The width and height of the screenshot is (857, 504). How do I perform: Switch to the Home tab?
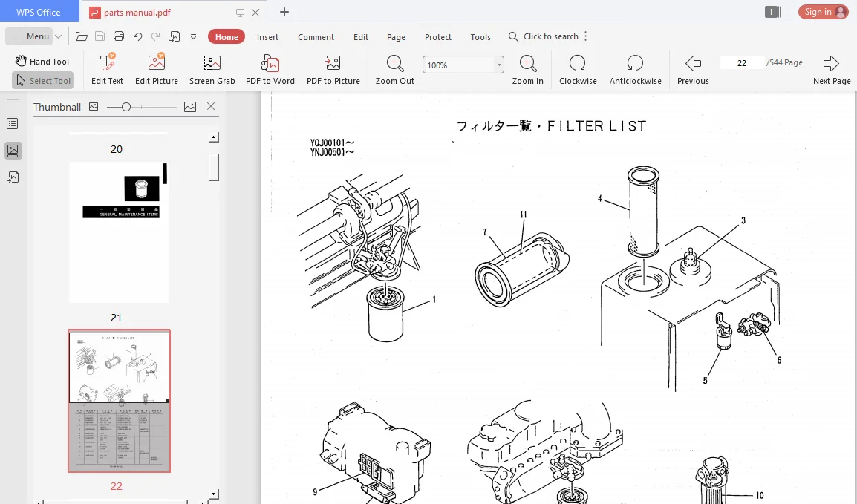pyautogui.click(x=227, y=36)
